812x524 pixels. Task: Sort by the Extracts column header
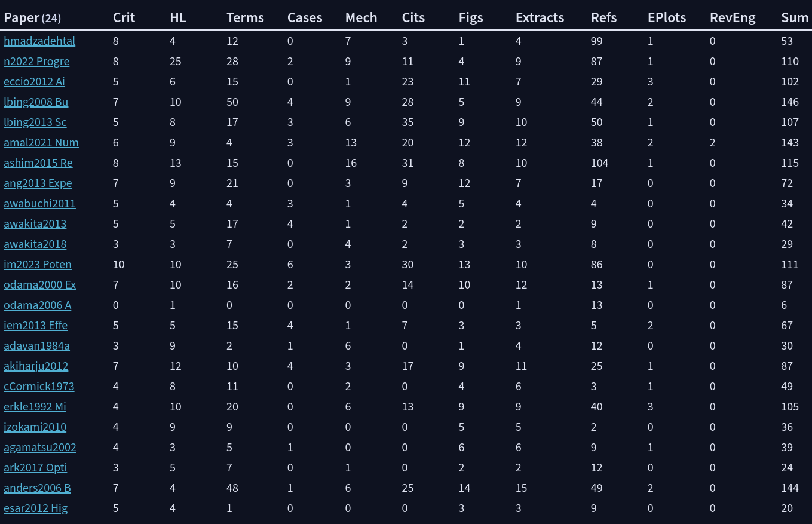(x=540, y=17)
